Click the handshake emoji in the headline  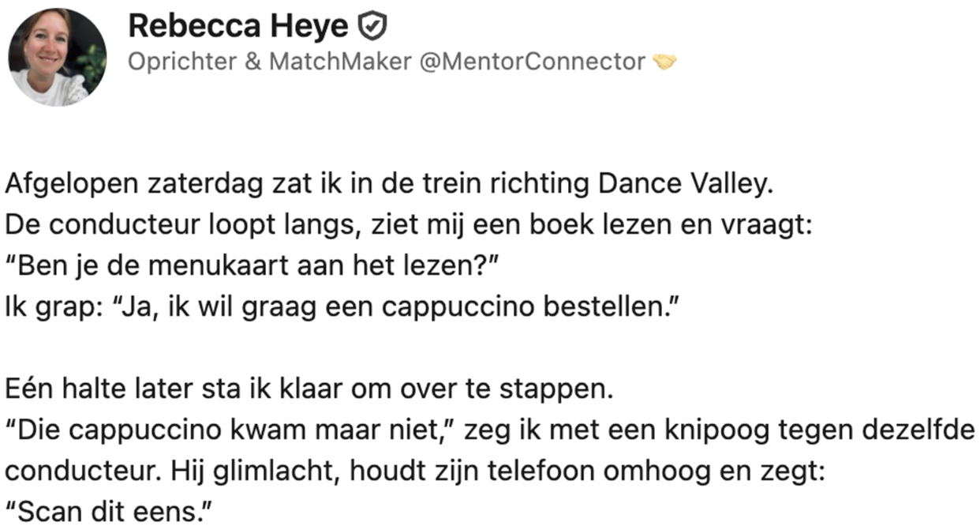click(665, 62)
